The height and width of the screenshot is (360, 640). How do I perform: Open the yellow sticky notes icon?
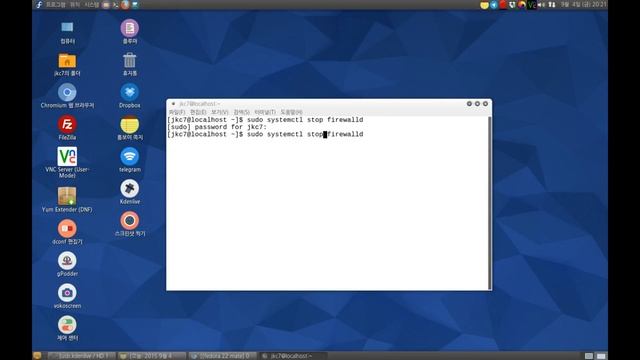pos(129,124)
